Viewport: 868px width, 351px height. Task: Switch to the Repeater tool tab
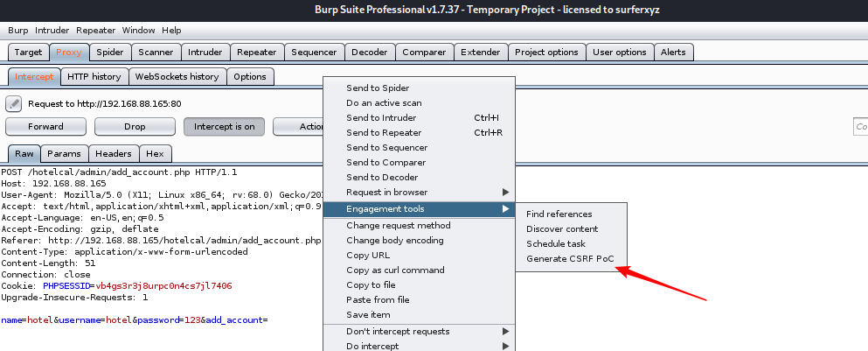(257, 53)
